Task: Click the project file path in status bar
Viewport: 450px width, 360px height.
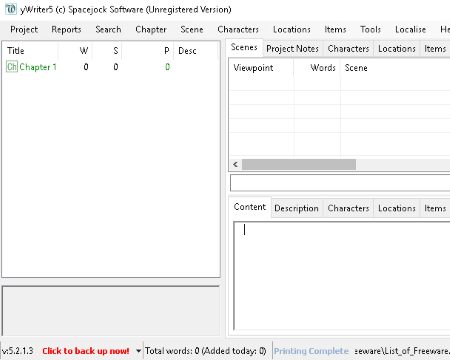Action: (x=402, y=351)
